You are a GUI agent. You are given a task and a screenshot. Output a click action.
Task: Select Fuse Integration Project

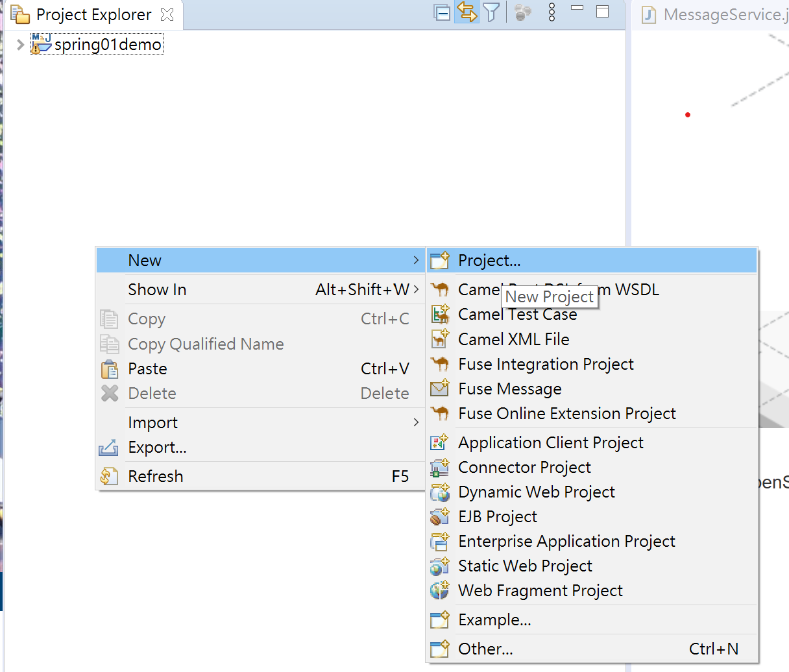[x=545, y=365]
